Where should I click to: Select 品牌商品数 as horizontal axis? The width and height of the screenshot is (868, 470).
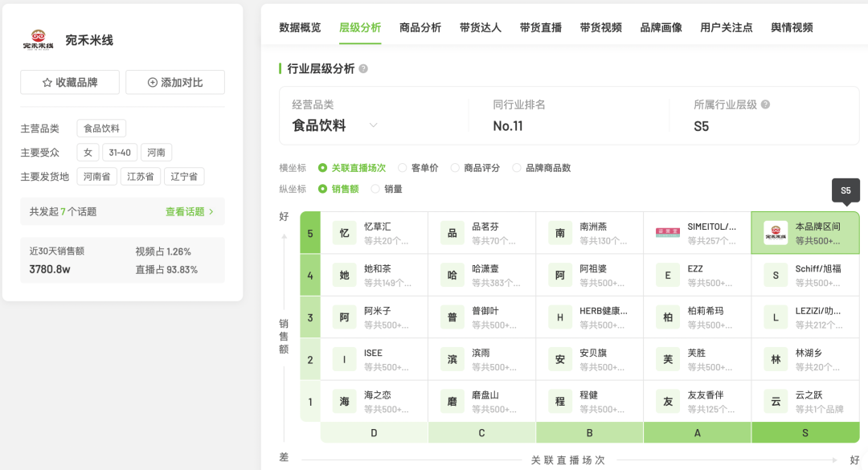[x=542, y=168]
